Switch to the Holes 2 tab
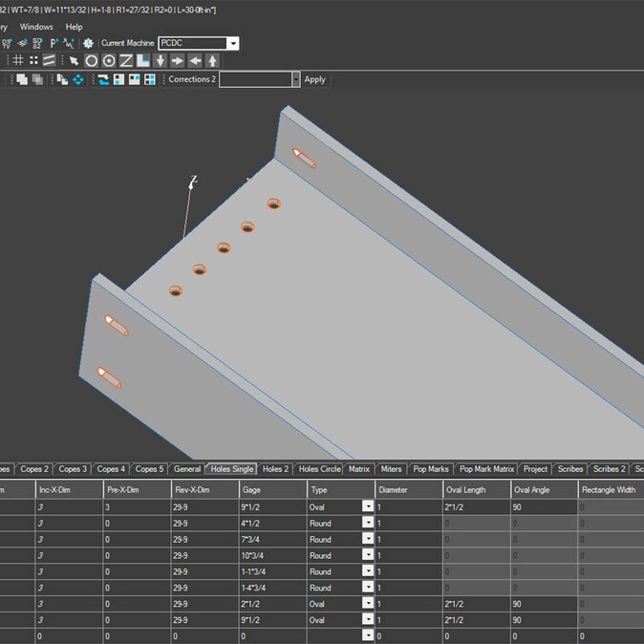Viewport: 644px width, 644px height. pyautogui.click(x=275, y=469)
